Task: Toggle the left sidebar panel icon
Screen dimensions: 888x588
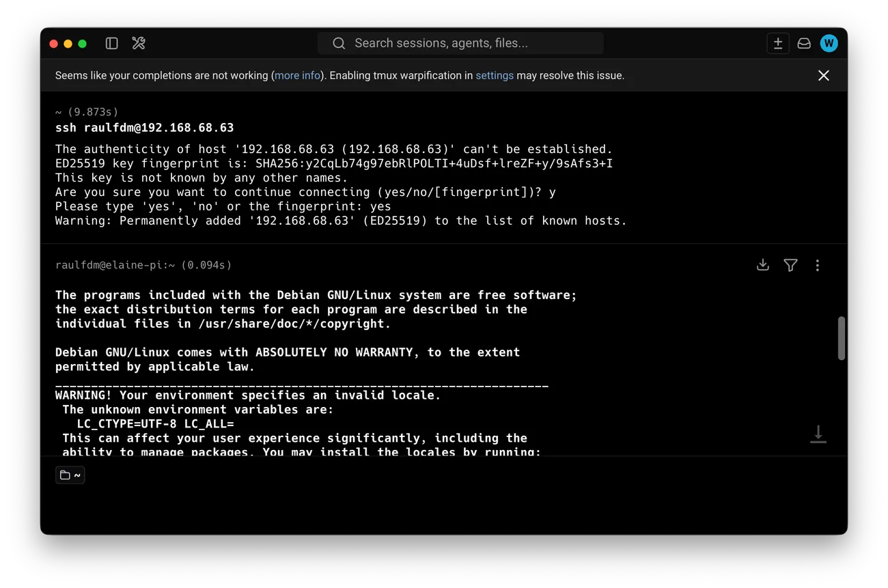Action: (x=112, y=44)
